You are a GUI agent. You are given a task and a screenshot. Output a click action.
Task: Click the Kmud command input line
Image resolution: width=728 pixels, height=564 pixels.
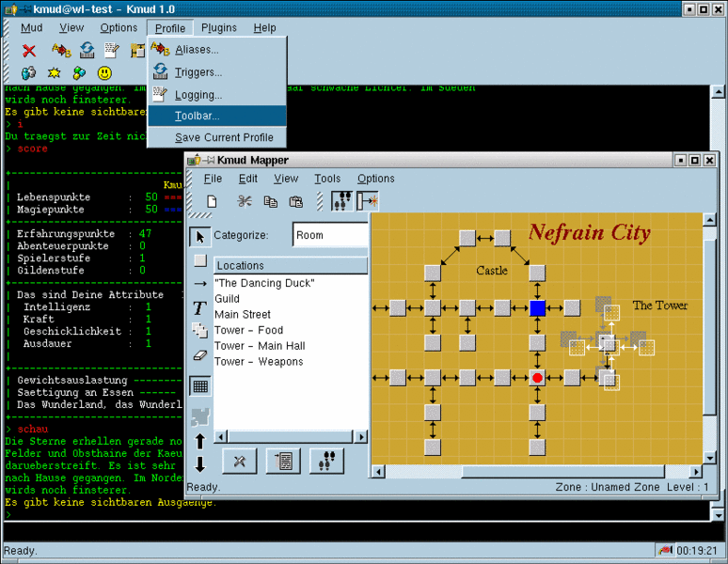tap(356, 531)
